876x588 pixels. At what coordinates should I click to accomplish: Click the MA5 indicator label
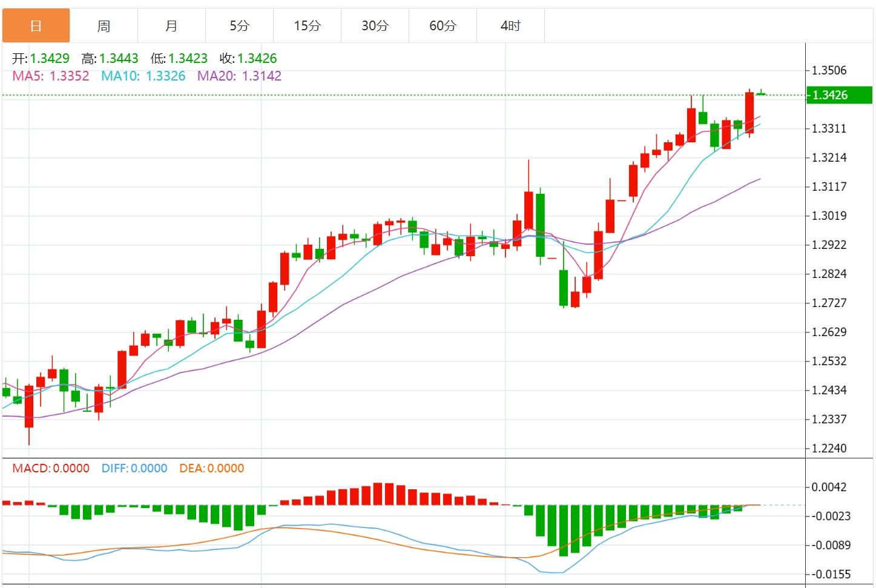(50, 76)
